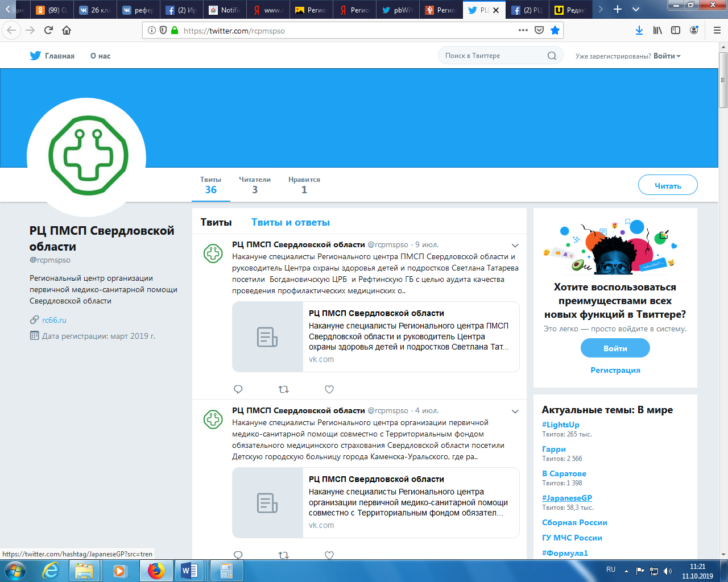Reload the page with the refresh icon
This screenshot has height=582, width=728.
tap(48, 30)
